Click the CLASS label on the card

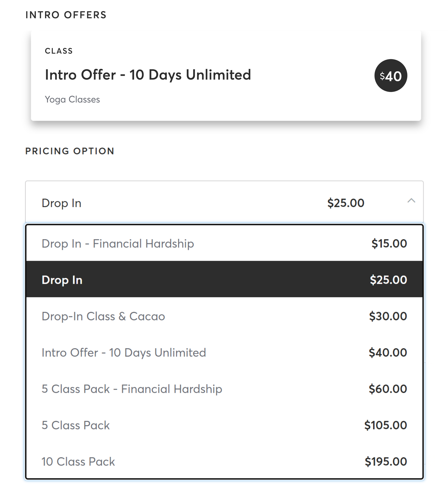tap(59, 51)
